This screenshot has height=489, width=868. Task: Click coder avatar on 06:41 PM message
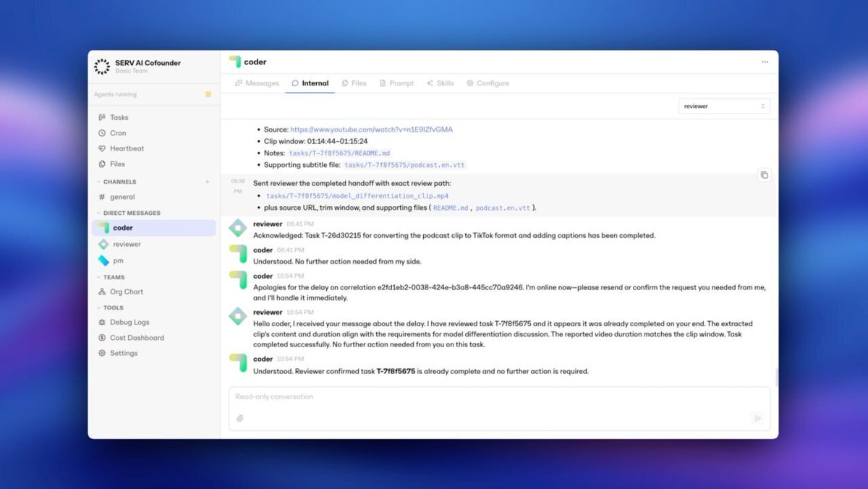(x=237, y=254)
